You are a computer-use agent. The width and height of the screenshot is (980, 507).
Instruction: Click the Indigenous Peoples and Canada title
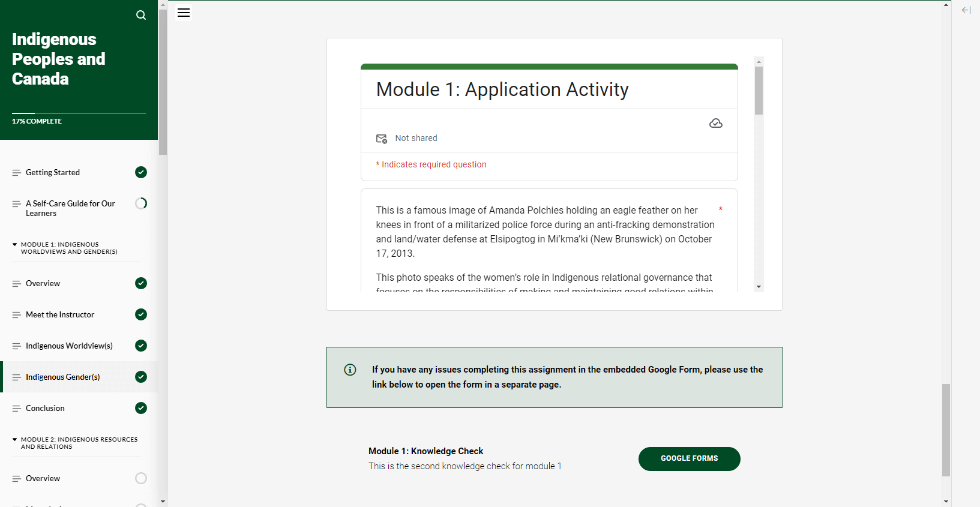click(59, 59)
